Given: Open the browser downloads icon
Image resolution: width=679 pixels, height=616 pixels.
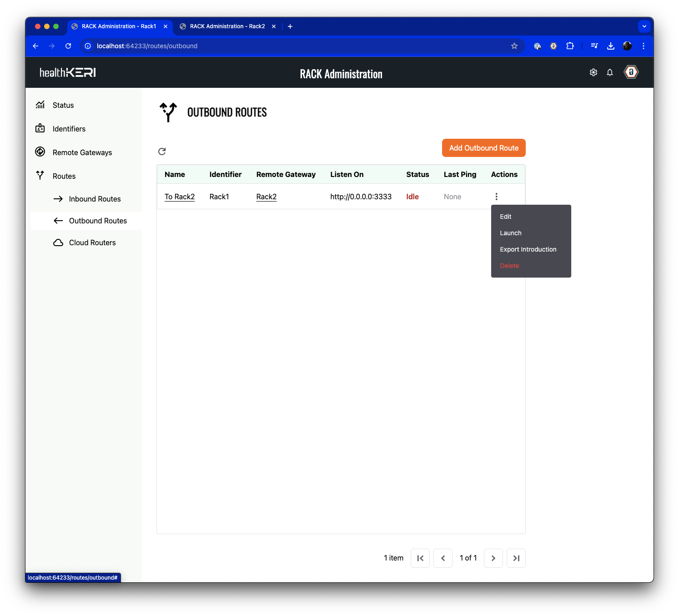Looking at the screenshot, I should pos(611,46).
